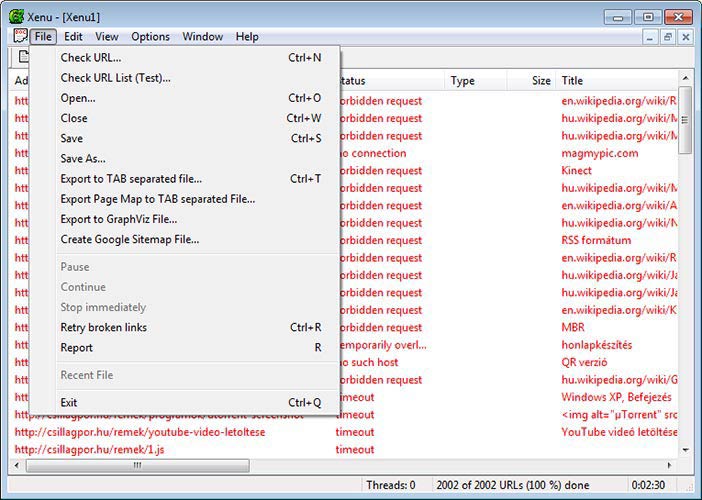
Task: Click the horizontal scrollbar thumb
Action: 138,466
